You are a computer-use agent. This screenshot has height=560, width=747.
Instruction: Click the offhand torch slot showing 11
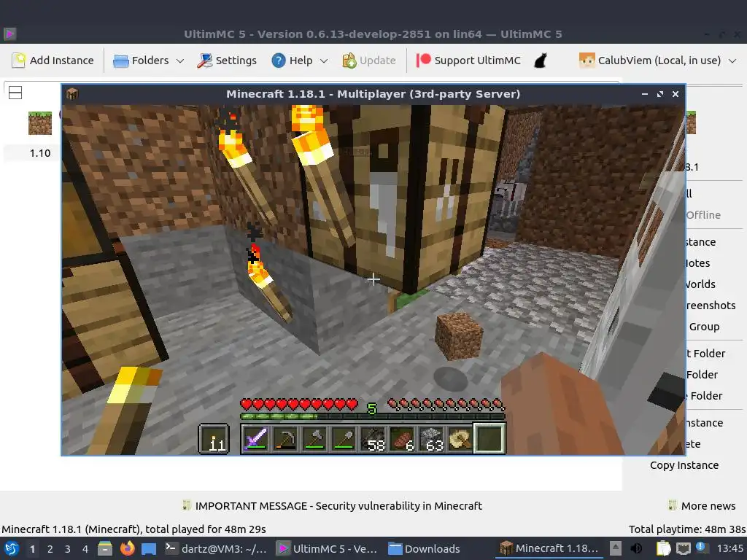(214, 438)
